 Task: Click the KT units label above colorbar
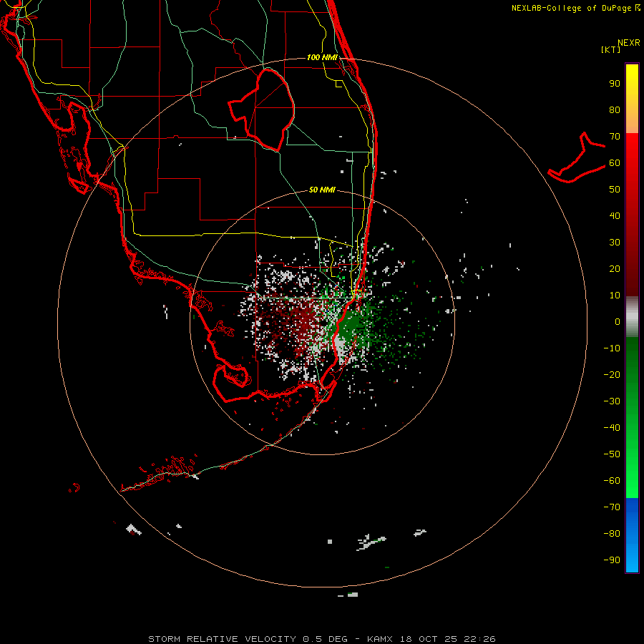(611, 49)
